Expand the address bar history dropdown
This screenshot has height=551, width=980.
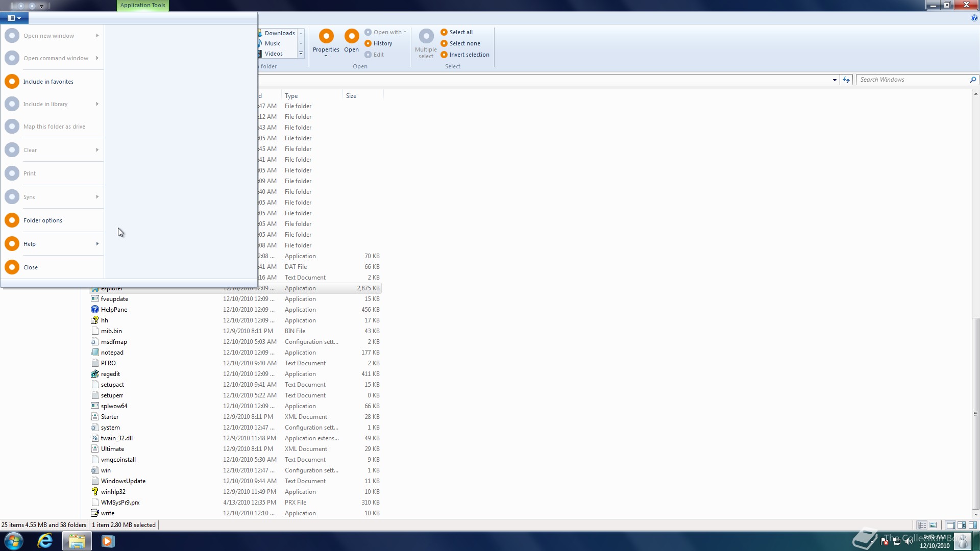pos(835,80)
